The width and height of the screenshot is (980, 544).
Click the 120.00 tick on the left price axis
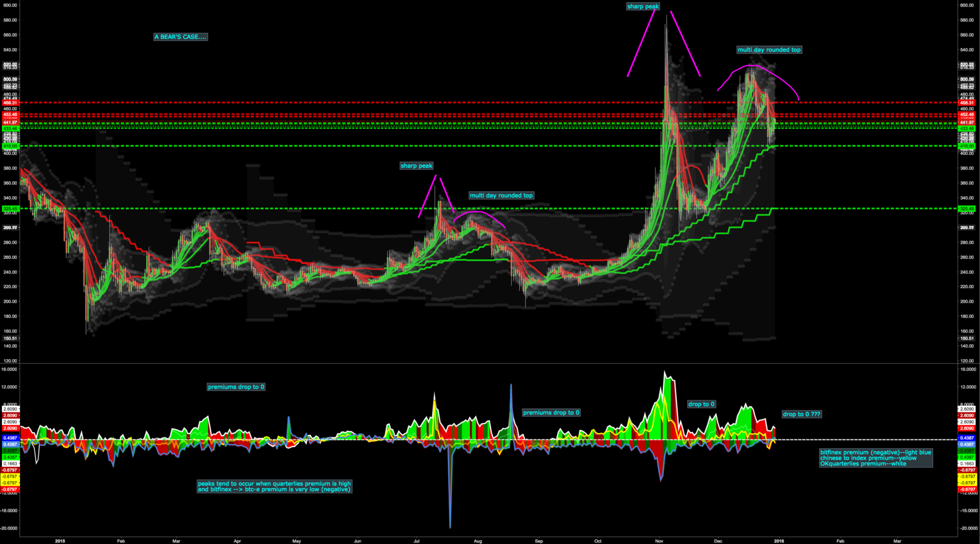coord(10,361)
